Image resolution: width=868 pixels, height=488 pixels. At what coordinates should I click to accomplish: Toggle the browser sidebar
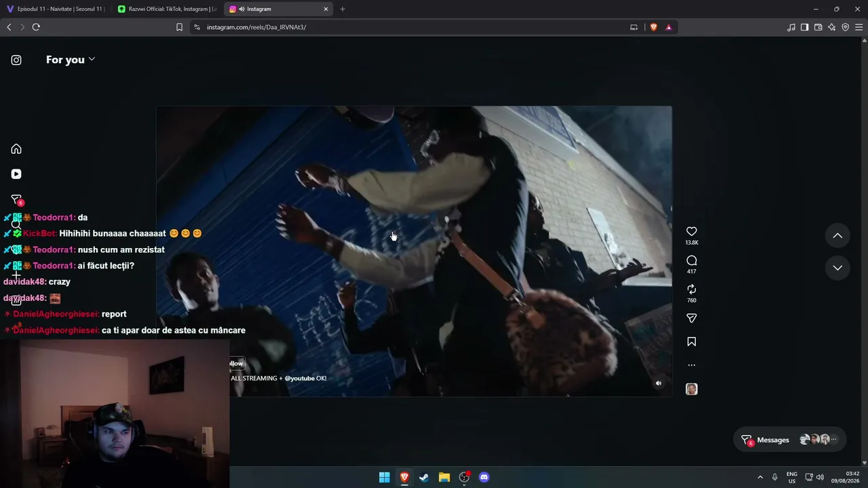(805, 27)
